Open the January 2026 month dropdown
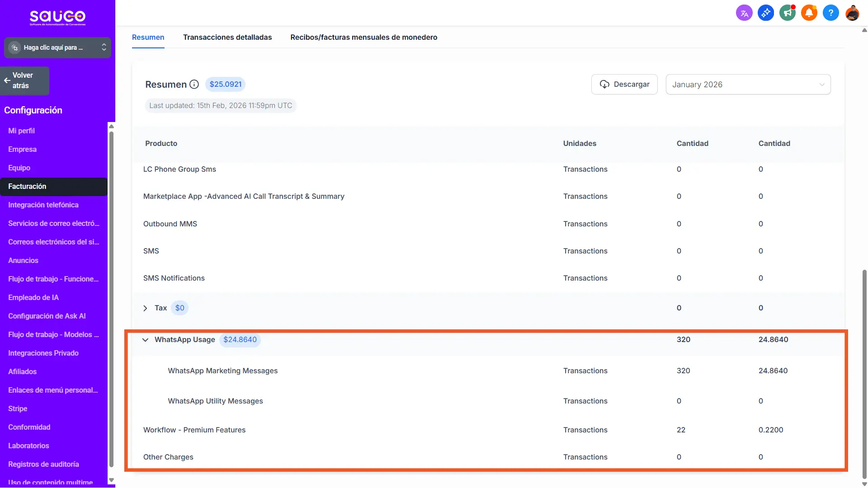The height and width of the screenshot is (488, 868). [748, 84]
